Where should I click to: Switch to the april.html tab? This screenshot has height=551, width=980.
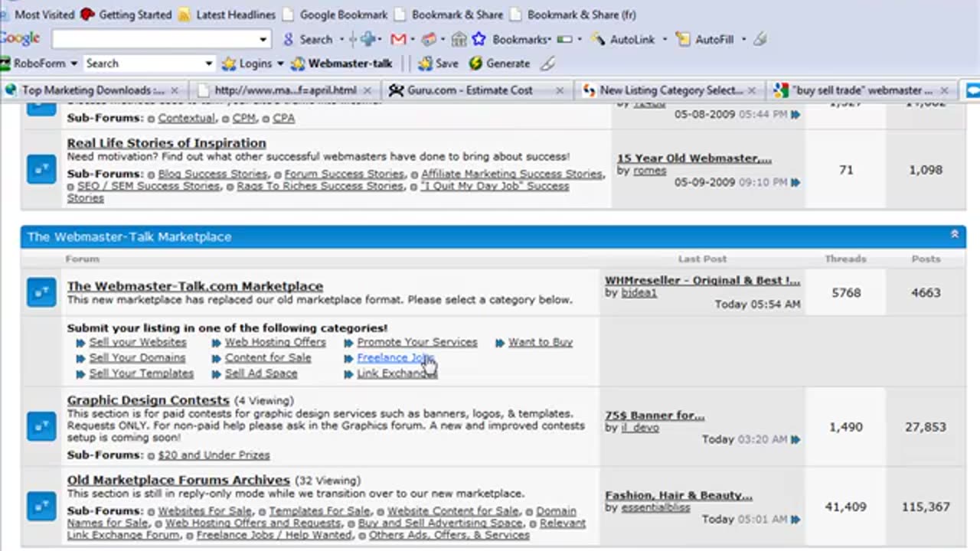[x=285, y=90]
